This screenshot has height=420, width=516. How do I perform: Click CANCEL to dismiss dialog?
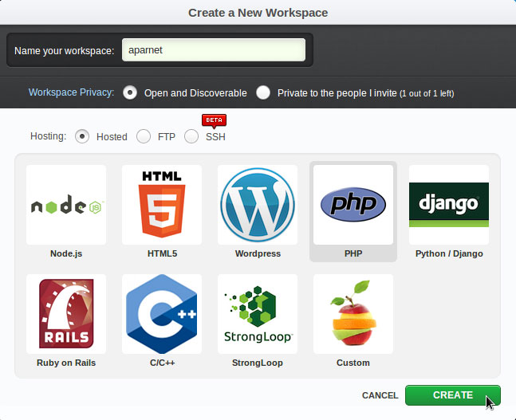380,395
